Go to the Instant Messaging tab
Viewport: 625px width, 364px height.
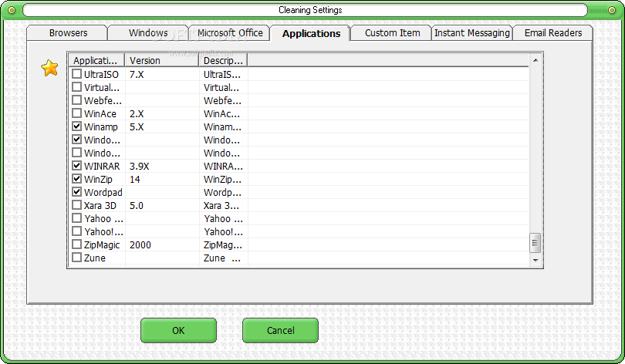[472, 33]
